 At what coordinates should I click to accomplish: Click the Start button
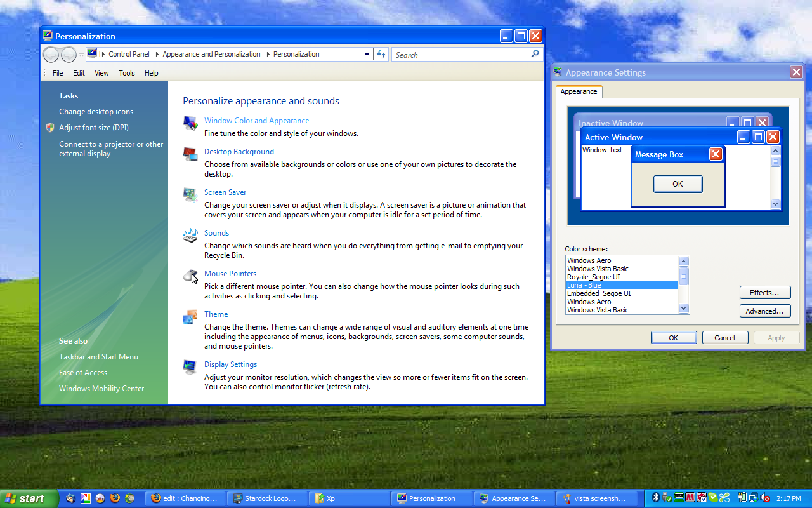pyautogui.click(x=29, y=498)
